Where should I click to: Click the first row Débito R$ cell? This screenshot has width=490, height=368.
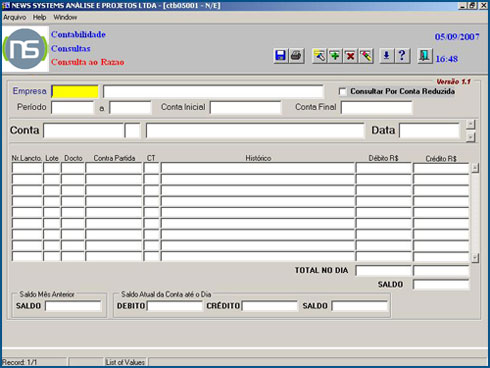click(384, 168)
